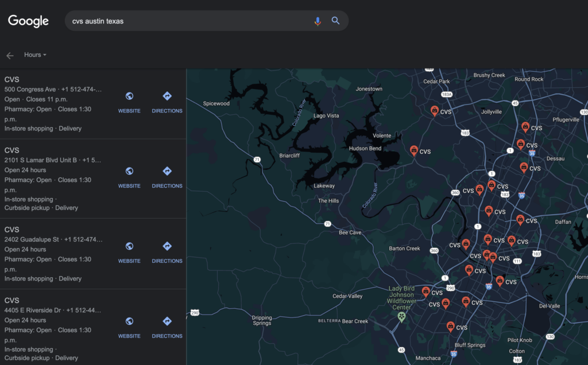The height and width of the screenshot is (365, 588).
Task: Open website for CVS at 500 Congress Ave
Action: [129, 102]
